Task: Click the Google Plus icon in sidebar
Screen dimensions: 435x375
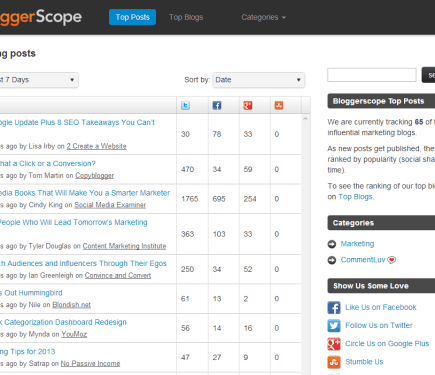Action: (334, 344)
